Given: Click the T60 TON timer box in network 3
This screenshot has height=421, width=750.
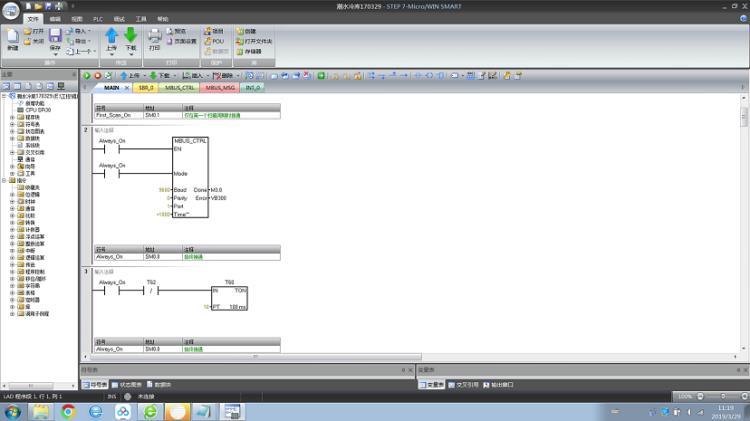Looking at the screenshot, I should pyautogui.click(x=230, y=298).
